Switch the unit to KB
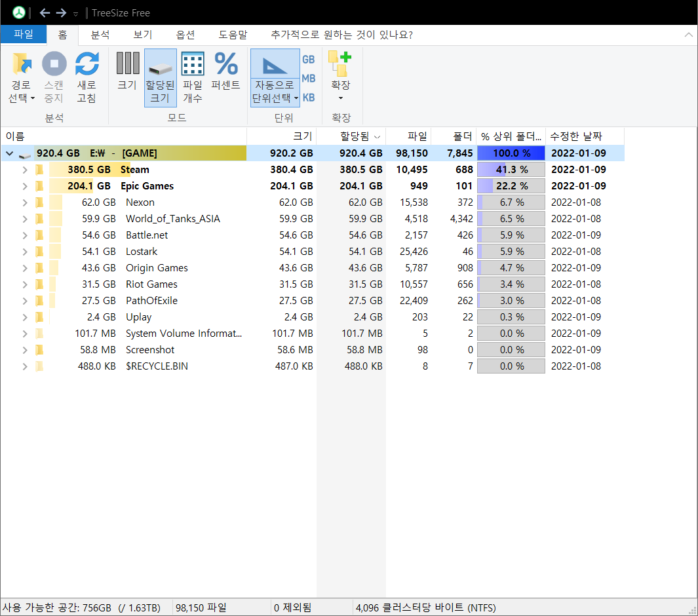 [x=309, y=98]
